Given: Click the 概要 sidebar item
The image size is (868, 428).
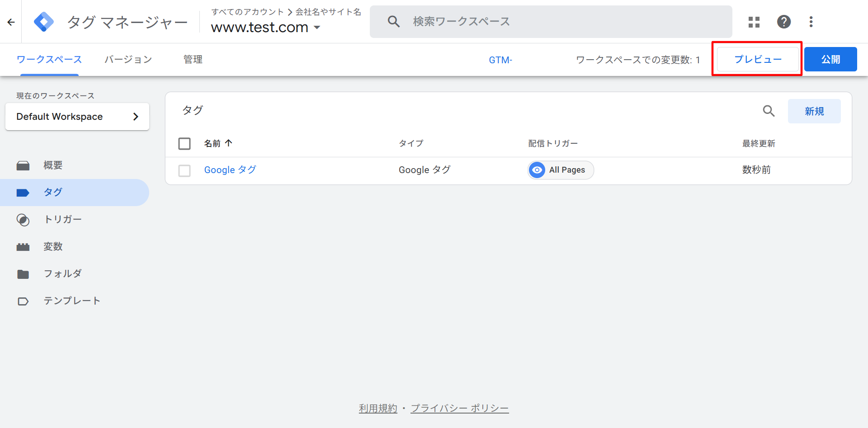Looking at the screenshot, I should (53, 165).
